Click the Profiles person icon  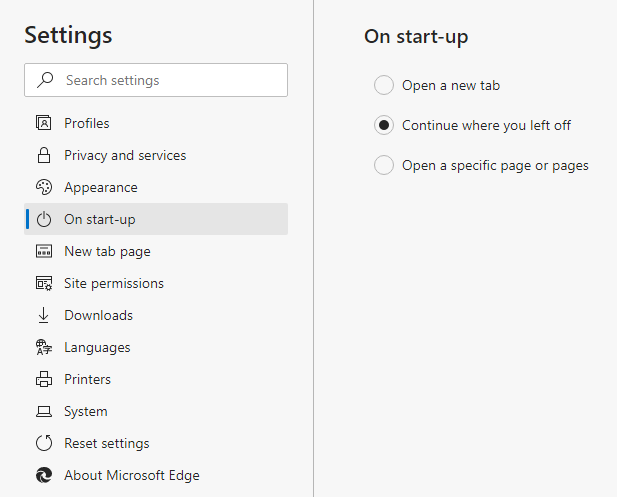click(x=44, y=123)
